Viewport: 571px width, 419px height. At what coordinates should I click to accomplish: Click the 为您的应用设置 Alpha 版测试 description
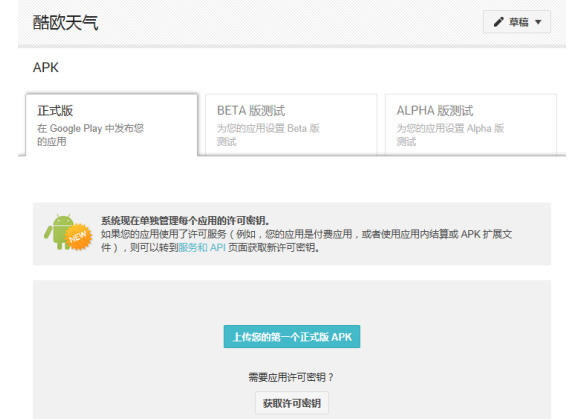click(450, 135)
